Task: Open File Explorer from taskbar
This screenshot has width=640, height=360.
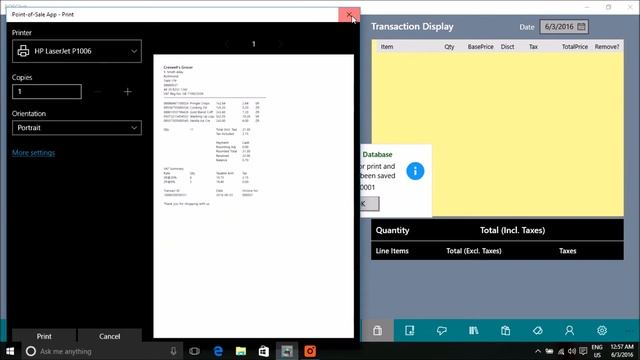Action: coord(241,351)
